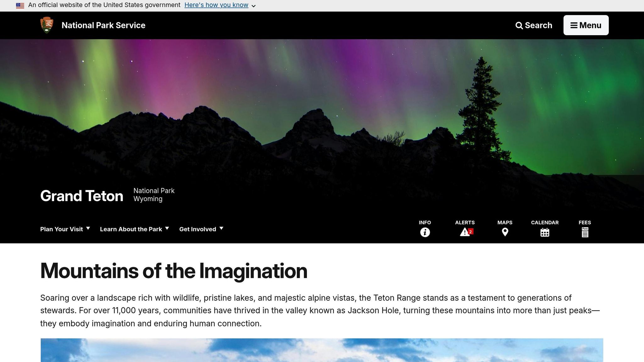644x362 pixels.
Task: Expand Learn About the Park dropdown
Action: (135, 229)
